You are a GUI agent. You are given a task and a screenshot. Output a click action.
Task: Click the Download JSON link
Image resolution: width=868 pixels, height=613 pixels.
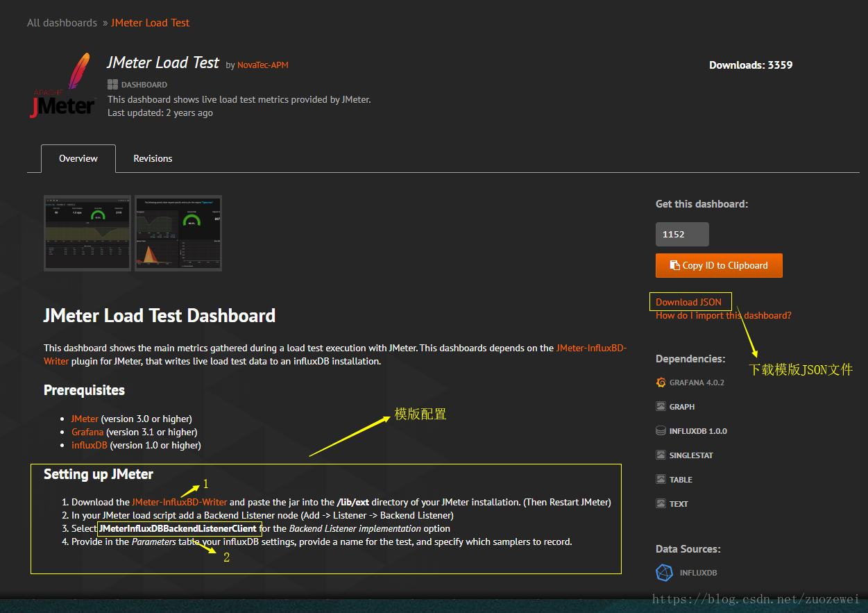(x=689, y=302)
